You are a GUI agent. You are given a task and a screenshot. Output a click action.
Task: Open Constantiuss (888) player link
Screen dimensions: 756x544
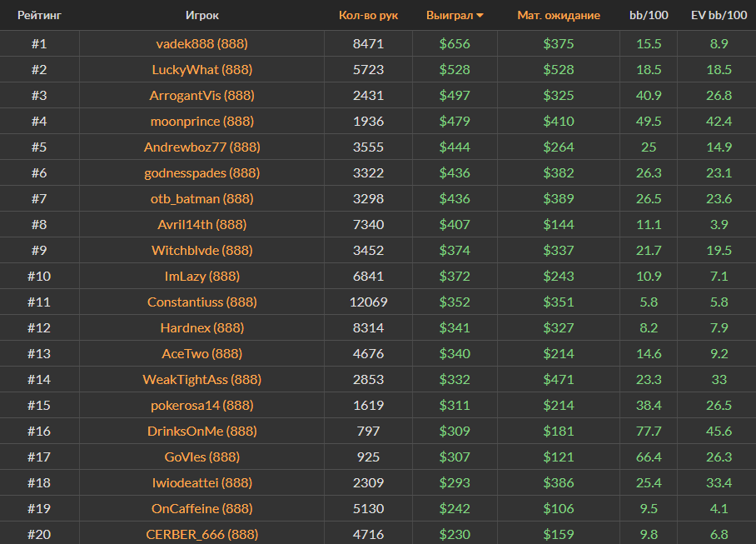[x=201, y=302]
